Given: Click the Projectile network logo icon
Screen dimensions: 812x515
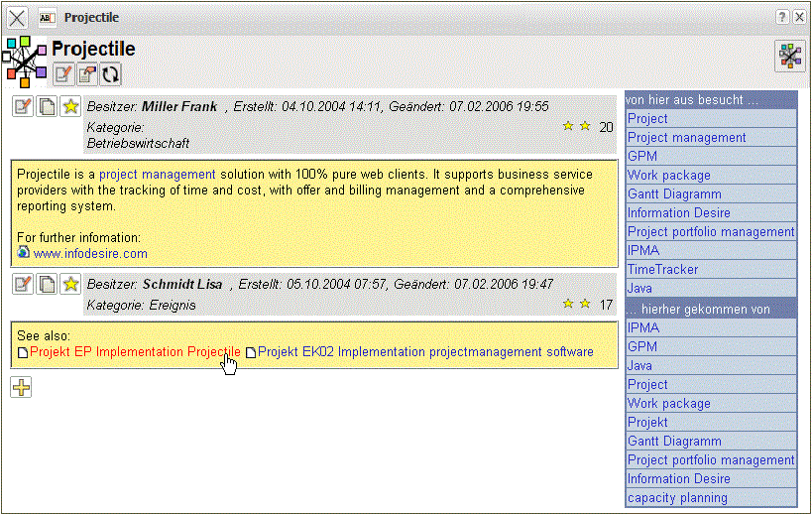Looking at the screenshot, I should (24, 62).
